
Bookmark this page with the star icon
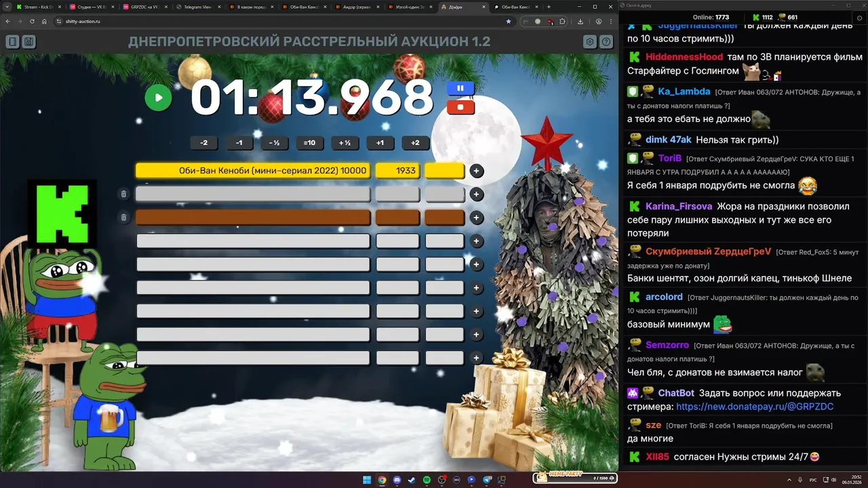coord(509,21)
